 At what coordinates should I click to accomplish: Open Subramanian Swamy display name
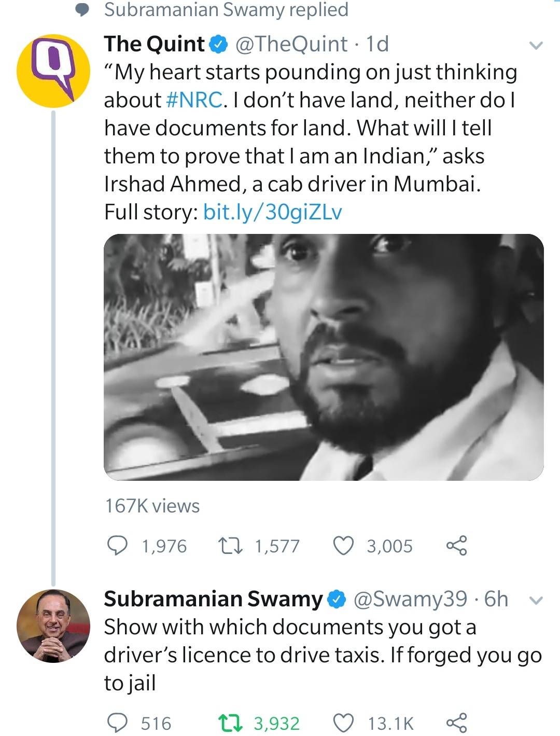(213, 599)
